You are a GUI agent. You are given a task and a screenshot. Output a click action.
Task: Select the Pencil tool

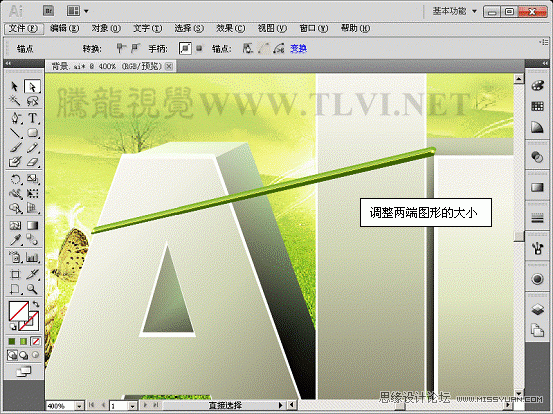click(x=32, y=148)
